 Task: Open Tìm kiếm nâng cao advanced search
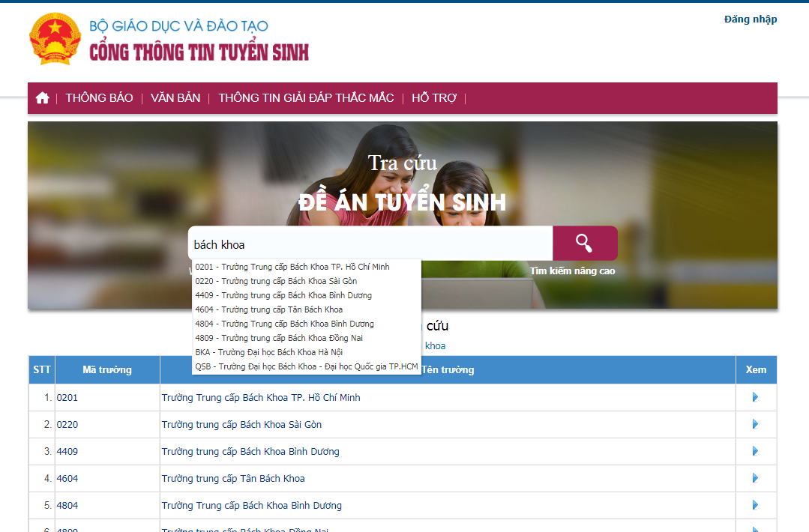[572, 270]
